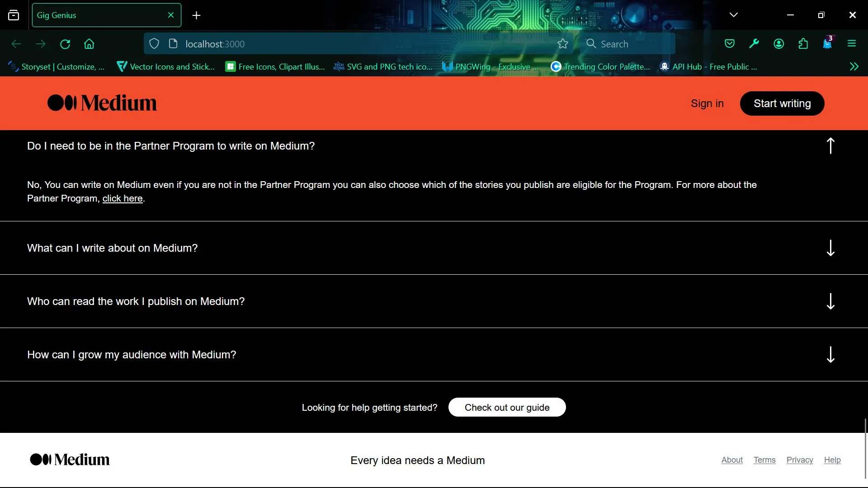
Task: Collapse the Partner Program question arrow
Action: click(x=830, y=145)
